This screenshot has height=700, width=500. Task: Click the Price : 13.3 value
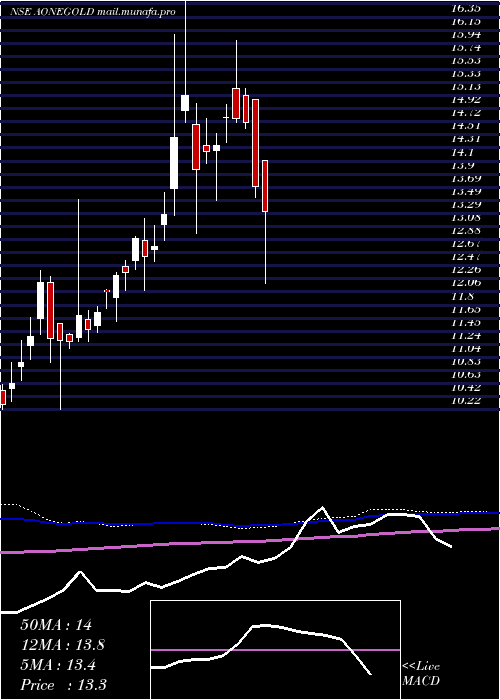point(63,685)
